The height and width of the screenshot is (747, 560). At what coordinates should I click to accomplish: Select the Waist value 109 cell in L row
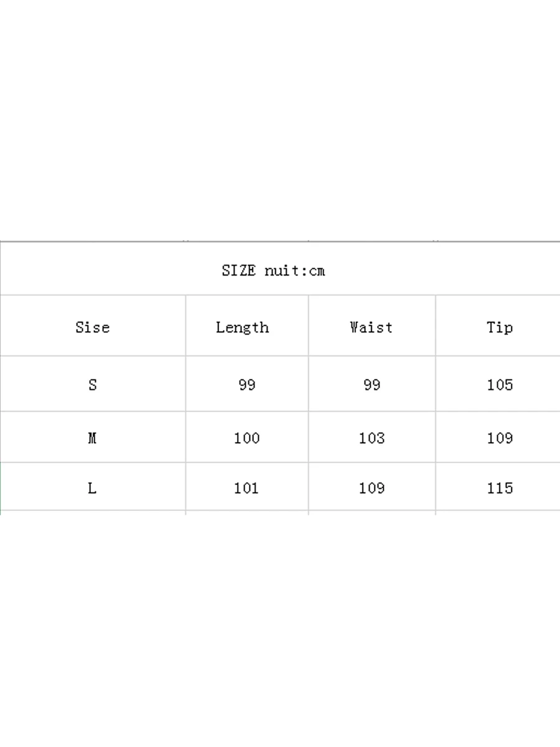tap(372, 487)
